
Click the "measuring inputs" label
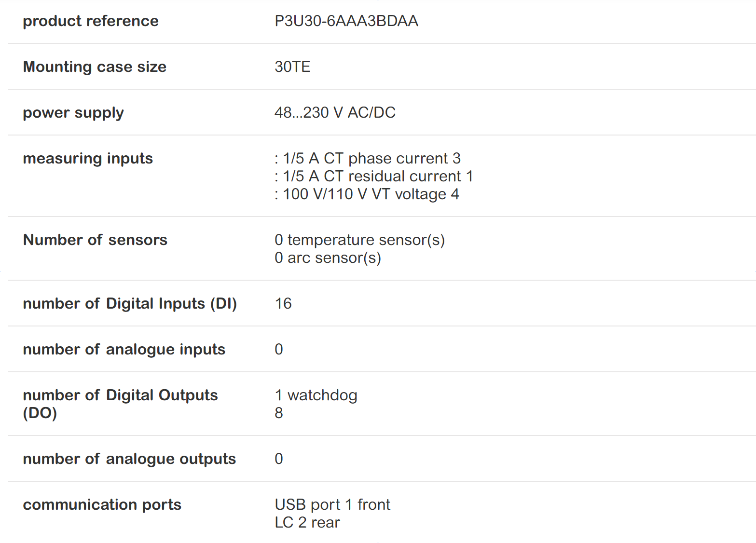click(88, 158)
